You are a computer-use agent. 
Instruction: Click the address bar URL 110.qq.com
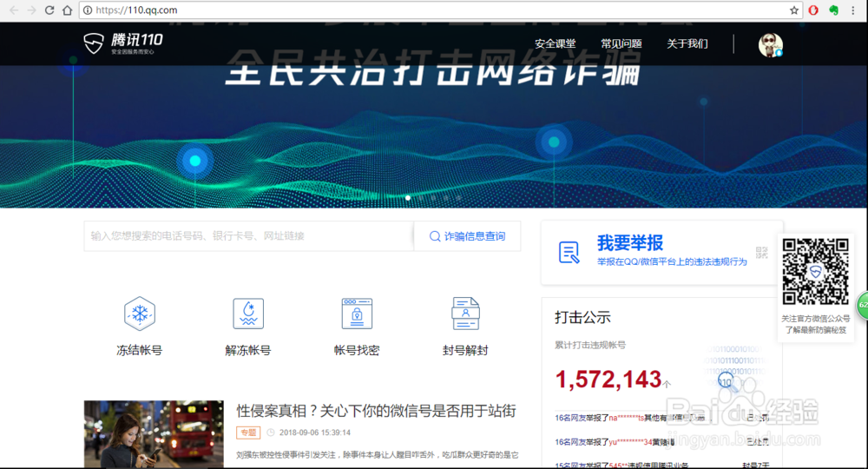click(x=137, y=10)
